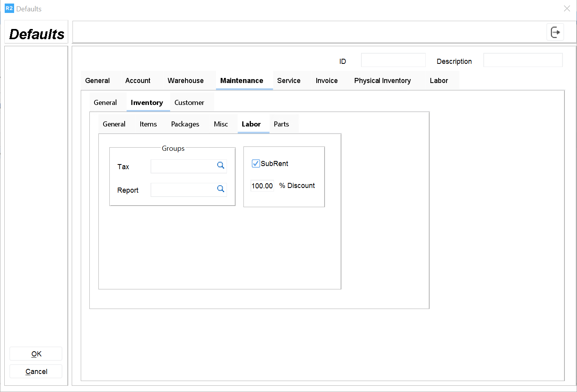Open Report group lookup magnifier

221,189
